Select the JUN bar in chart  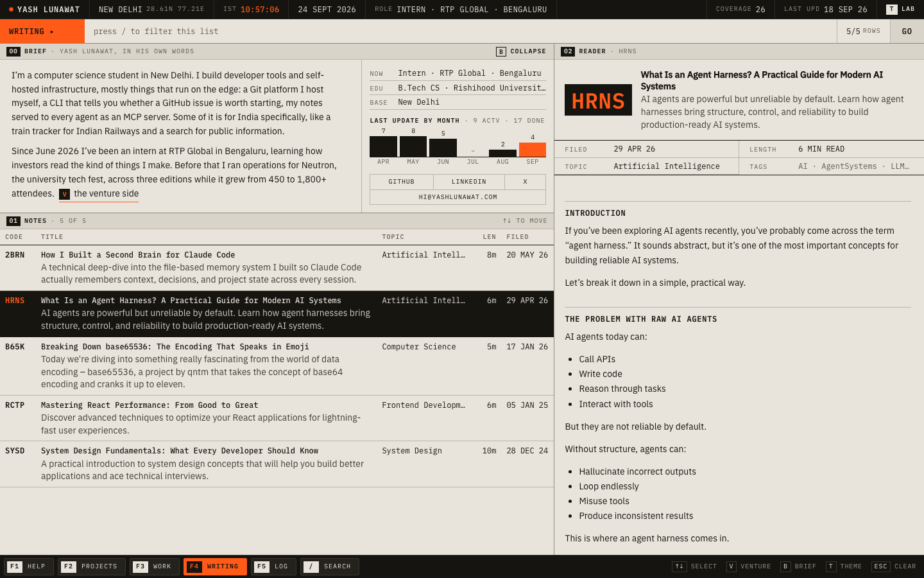[x=443, y=148]
